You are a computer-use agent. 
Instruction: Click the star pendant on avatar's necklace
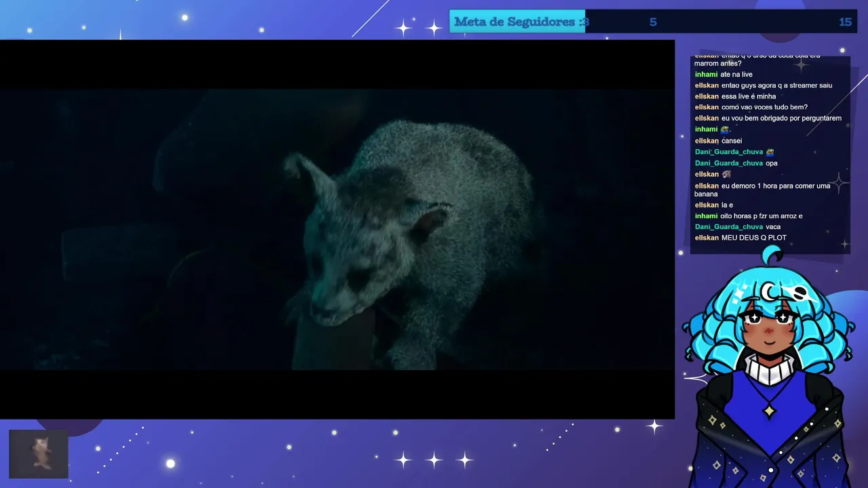click(770, 411)
